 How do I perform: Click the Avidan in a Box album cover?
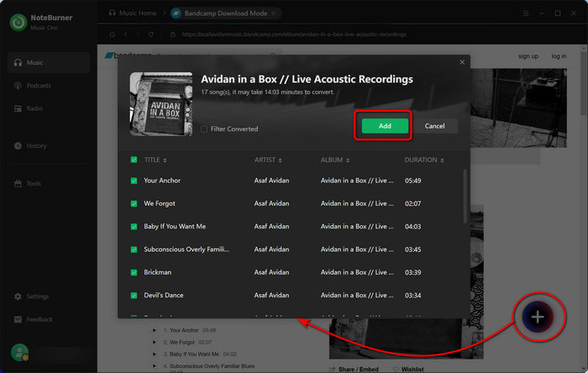161,104
